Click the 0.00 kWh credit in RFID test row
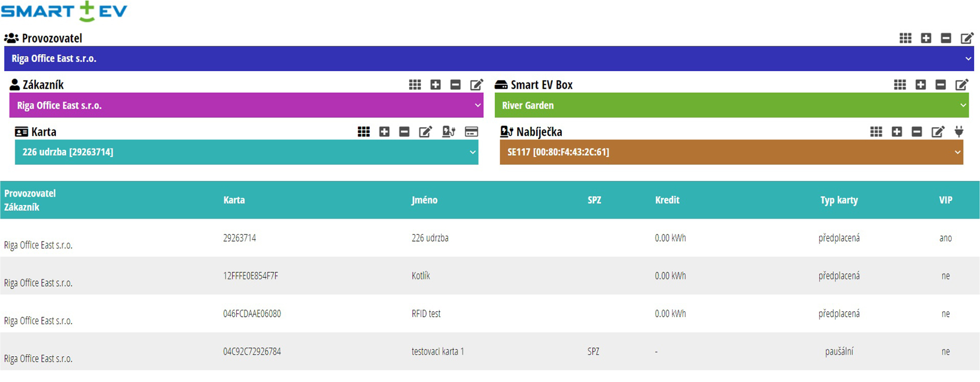The height and width of the screenshot is (382, 980). (670, 314)
